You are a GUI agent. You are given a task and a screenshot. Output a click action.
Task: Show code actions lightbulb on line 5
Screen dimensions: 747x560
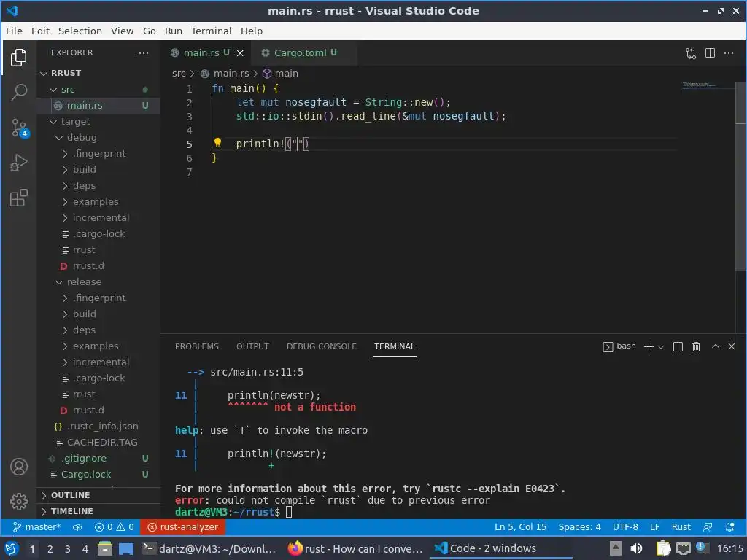pyautogui.click(x=217, y=142)
